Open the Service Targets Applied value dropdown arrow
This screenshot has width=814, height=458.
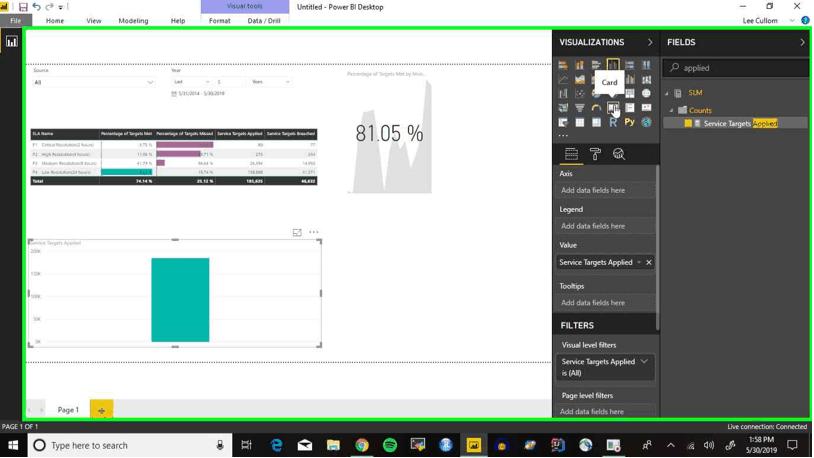pyautogui.click(x=639, y=262)
